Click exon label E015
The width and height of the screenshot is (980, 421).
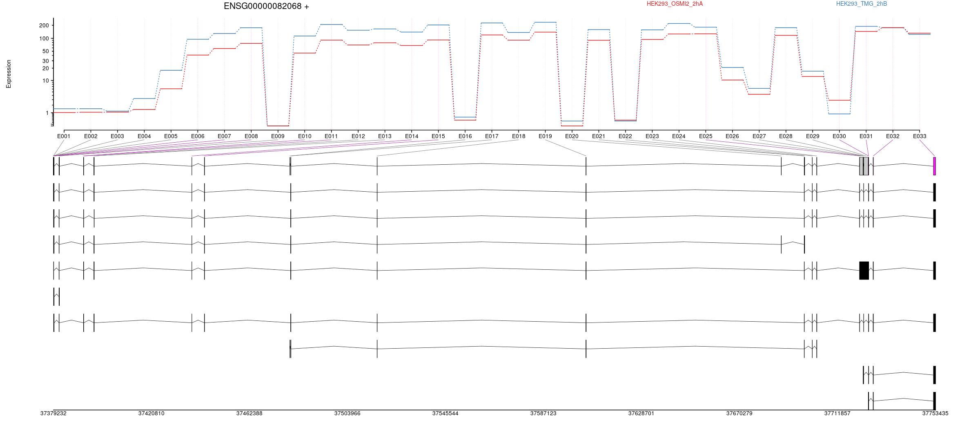(438, 136)
